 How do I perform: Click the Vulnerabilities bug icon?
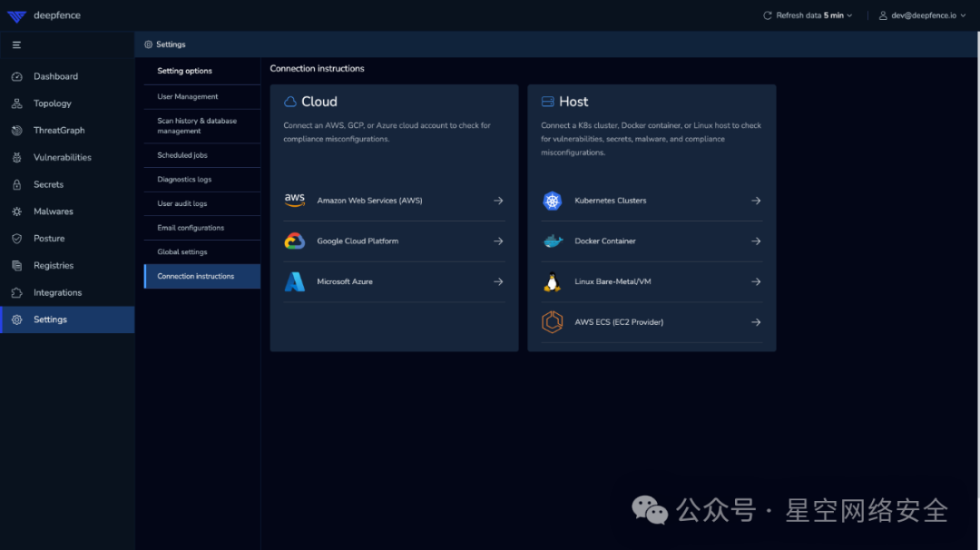click(17, 158)
